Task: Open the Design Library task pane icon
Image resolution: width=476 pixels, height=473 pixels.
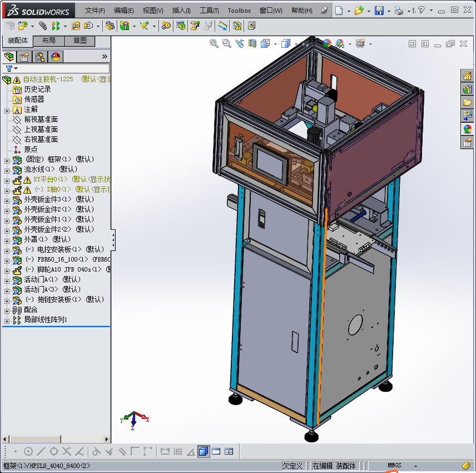Action: 468,89
